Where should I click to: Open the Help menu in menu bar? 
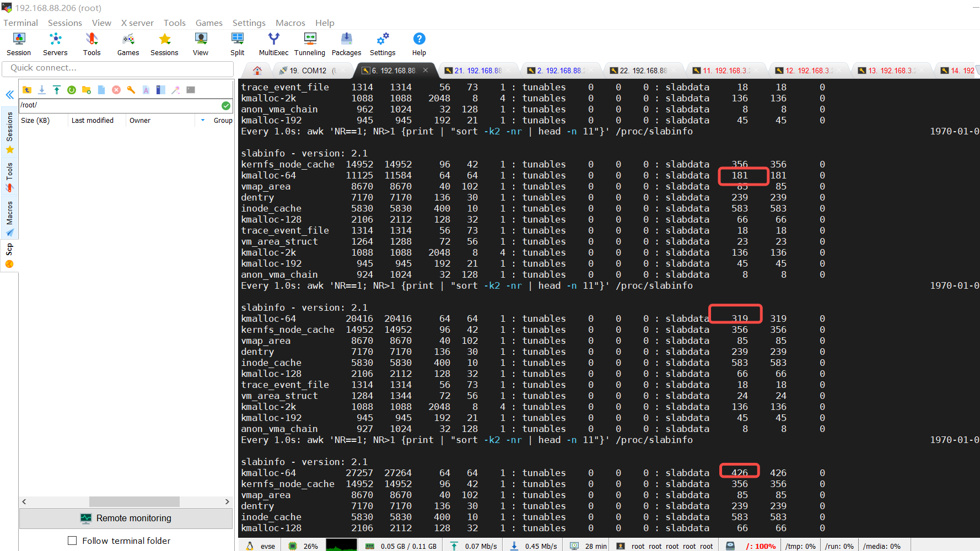pos(325,23)
